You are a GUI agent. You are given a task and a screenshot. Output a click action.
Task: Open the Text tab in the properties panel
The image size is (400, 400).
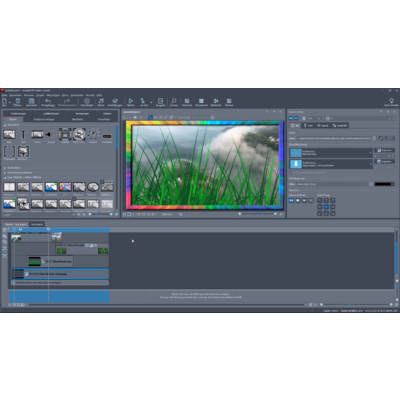[308, 126]
